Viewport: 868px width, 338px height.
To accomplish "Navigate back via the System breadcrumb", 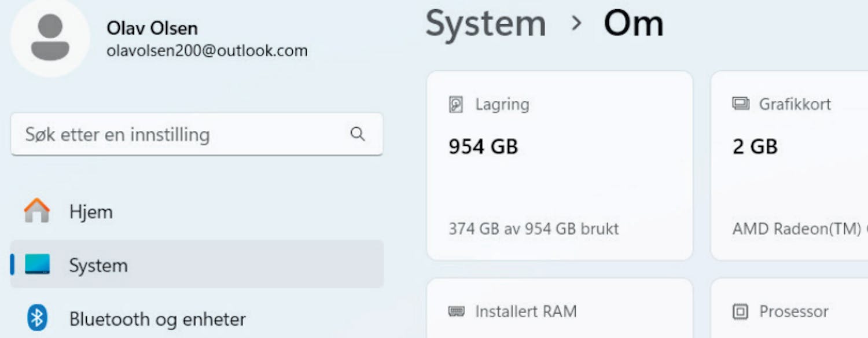I will coord(486,24).
